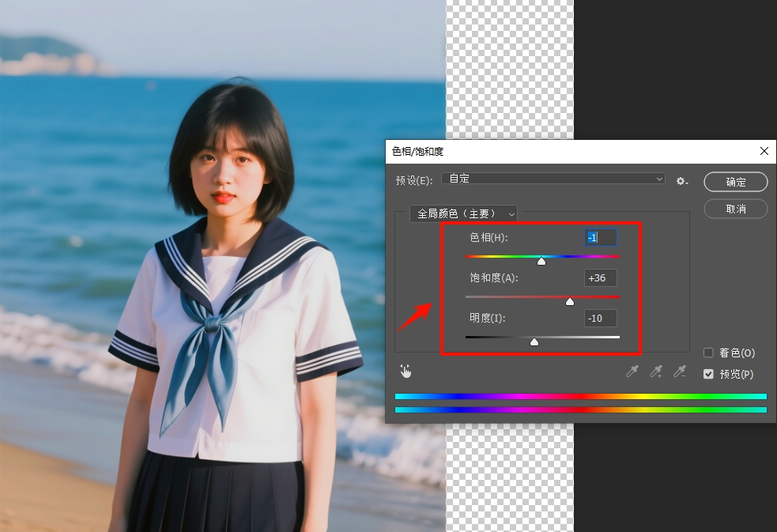
Task: Click the 取消 button
Action: [x=736, y=209]
